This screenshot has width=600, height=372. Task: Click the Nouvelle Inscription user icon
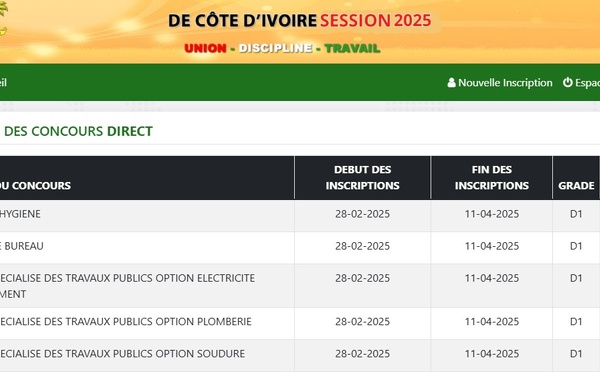(x=452, y=83)
